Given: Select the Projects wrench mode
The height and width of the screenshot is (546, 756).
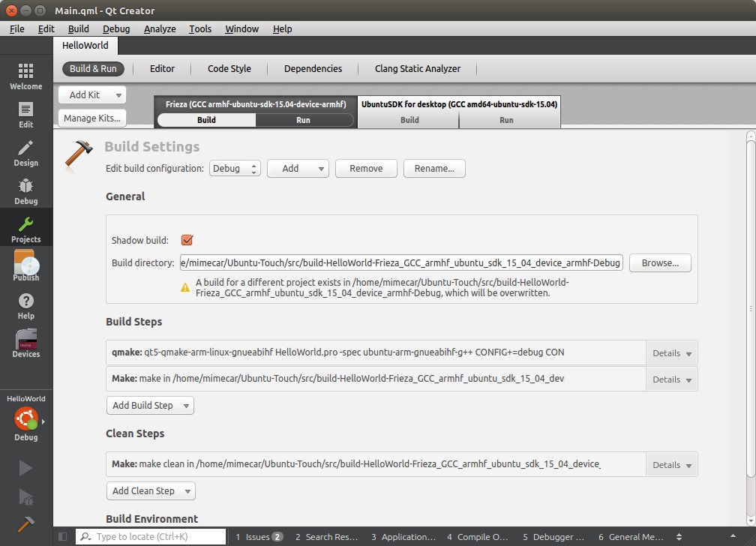Looking at the screenshot, I should pyautogui.click(x=26, y=229).
